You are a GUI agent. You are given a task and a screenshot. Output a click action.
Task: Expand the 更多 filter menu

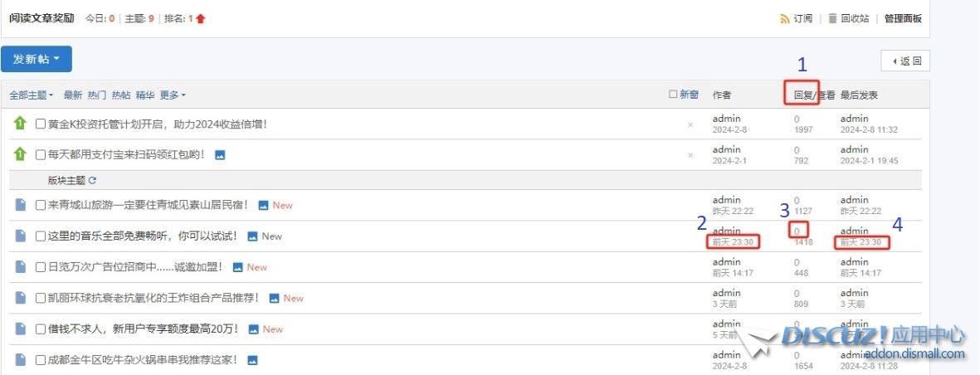pos(173,95)
